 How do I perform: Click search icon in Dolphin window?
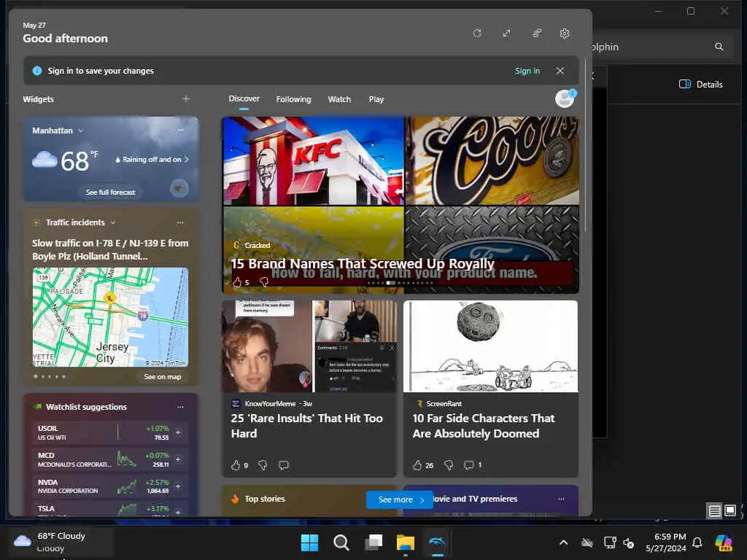click(x=719, y=47)
